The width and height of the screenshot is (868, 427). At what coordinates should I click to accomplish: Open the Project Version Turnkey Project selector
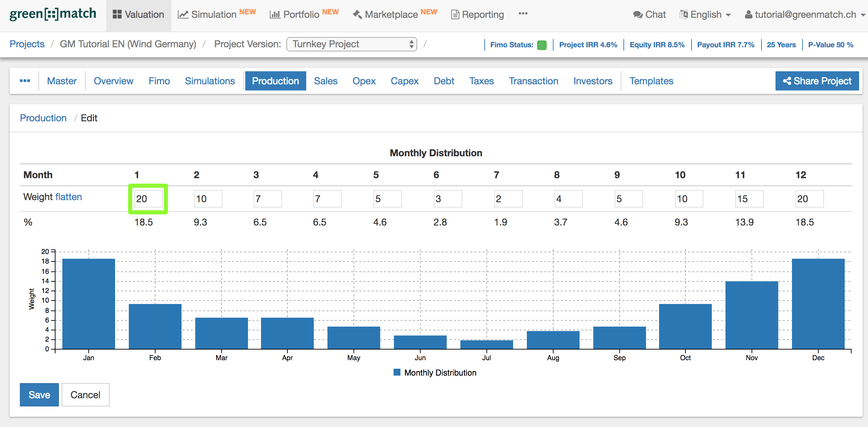click(351, 44)
